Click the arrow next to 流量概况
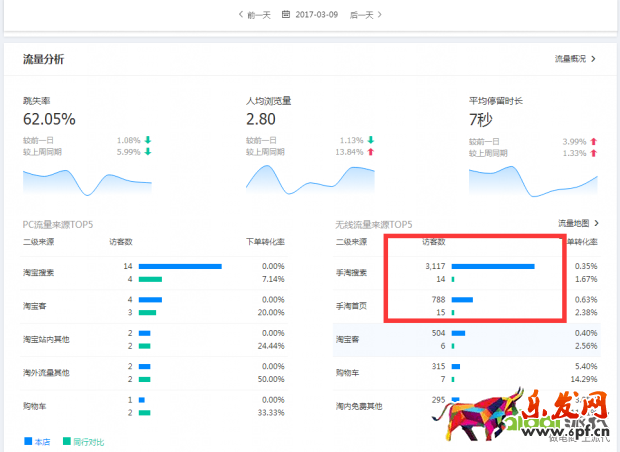This screenshot has height=452, width=620. [x=594, y=59]
